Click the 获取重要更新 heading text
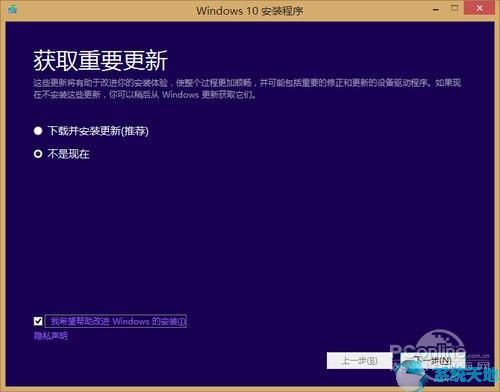 pos(100,61)
